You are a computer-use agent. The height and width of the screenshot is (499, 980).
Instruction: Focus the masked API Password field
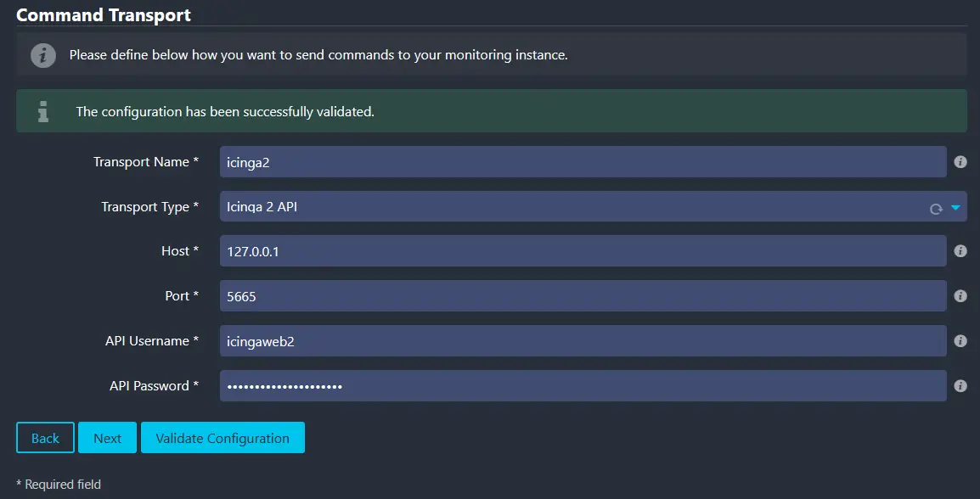pos(582,386)
